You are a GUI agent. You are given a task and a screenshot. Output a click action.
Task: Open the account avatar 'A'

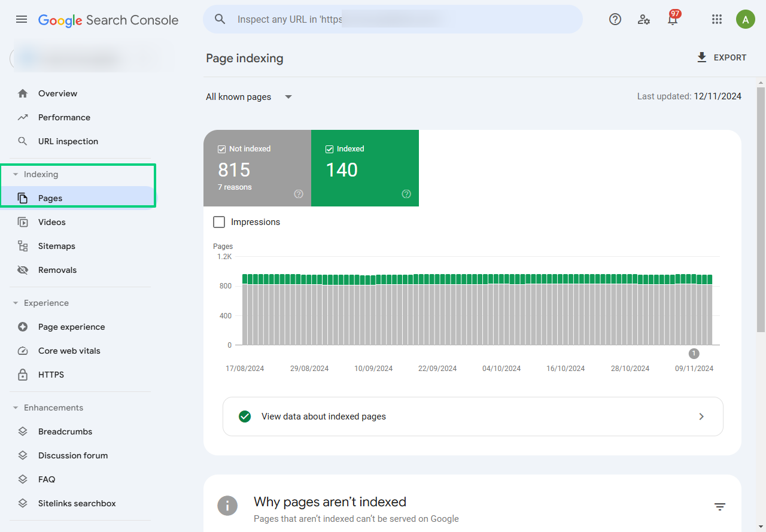746,19
